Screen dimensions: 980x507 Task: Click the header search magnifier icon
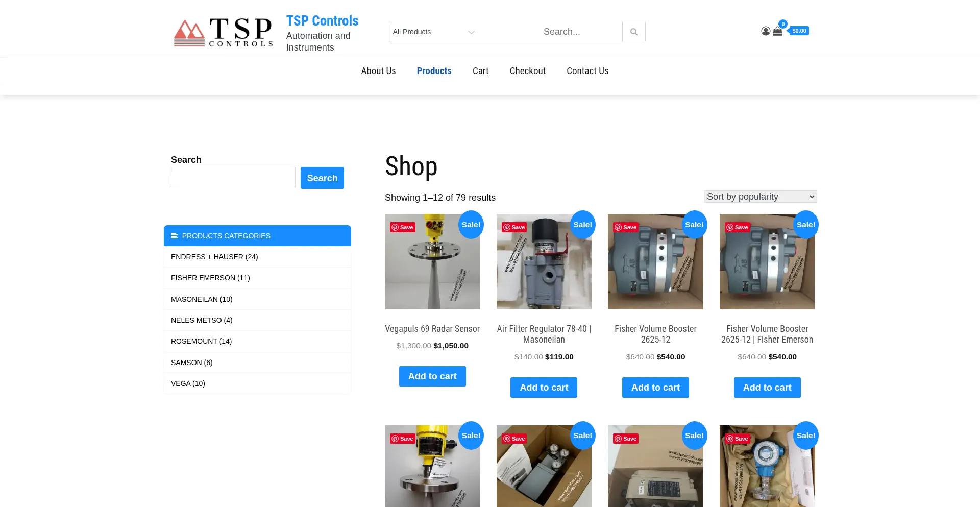pyautogui.click(x=634, y=32)
